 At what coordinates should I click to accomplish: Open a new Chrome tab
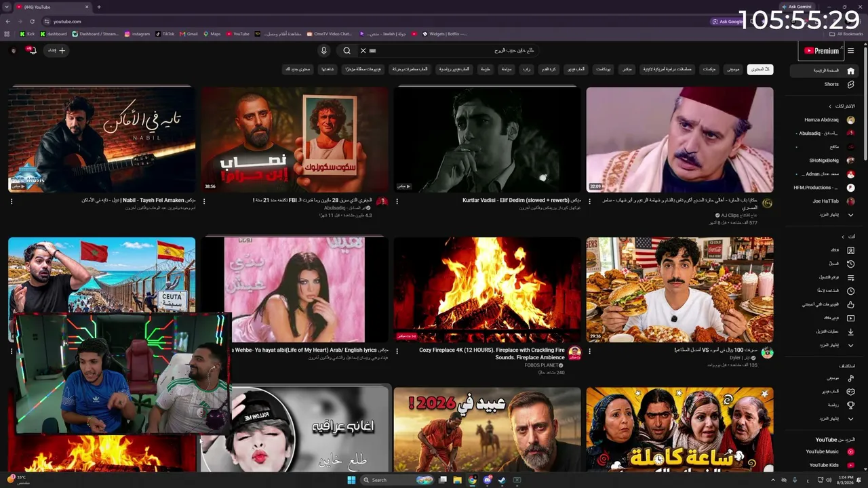click(99, 7)
